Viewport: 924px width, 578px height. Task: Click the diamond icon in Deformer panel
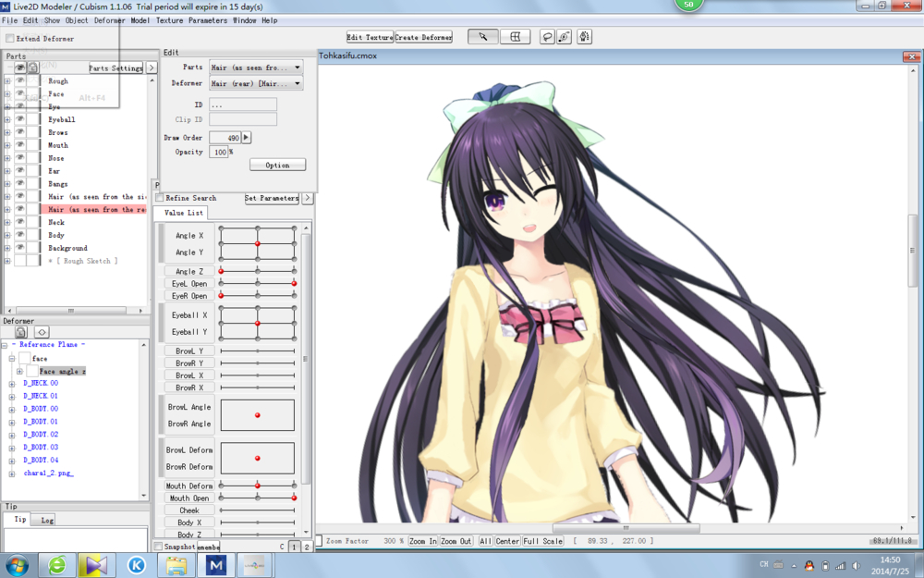point(42,332)
